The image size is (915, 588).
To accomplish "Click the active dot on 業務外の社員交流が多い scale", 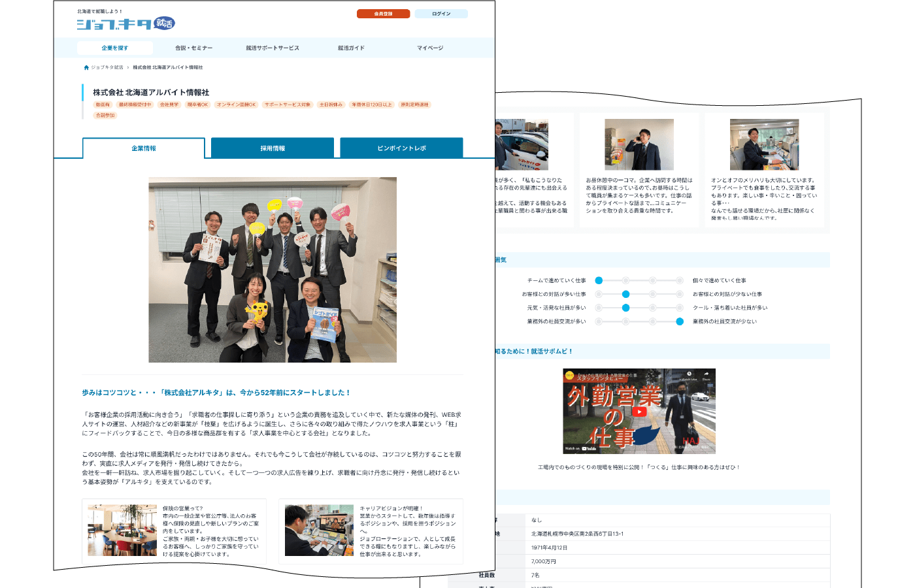I will pyautogui.click(x=680, y=321).
